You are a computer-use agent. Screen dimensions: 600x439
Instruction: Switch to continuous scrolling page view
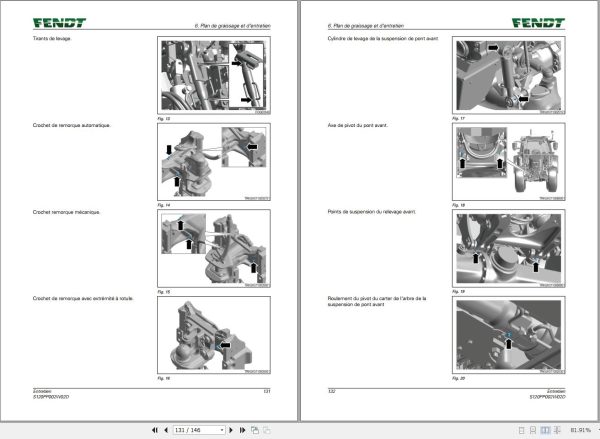pos(533,430)
